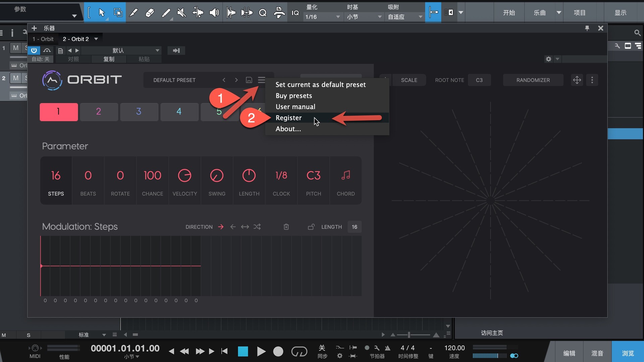Select Orbit lane 2 button
This screenshot has height=362, width=644.
(x=99, y=112)
